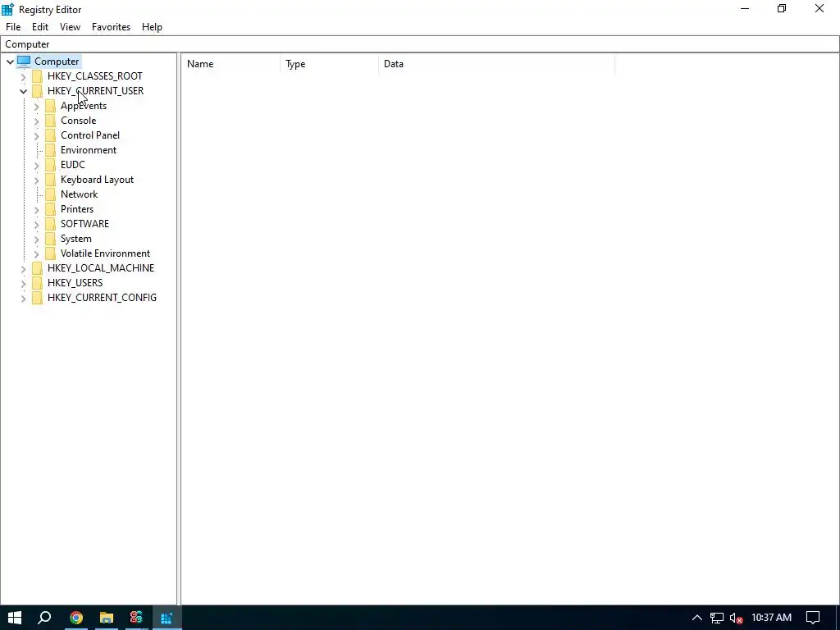Show hidden system tray icons
The height and width of the screenshot is (630, 840).
[696, 618]
